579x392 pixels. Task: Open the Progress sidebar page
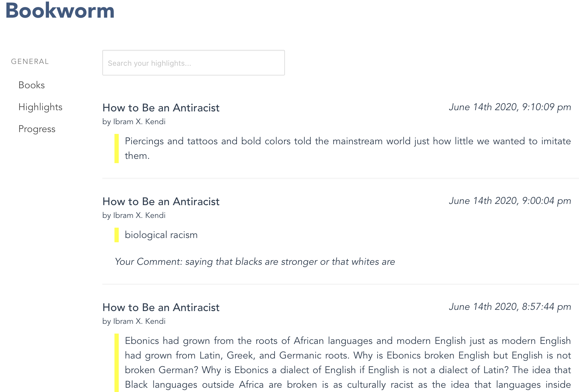coord(37,129)
